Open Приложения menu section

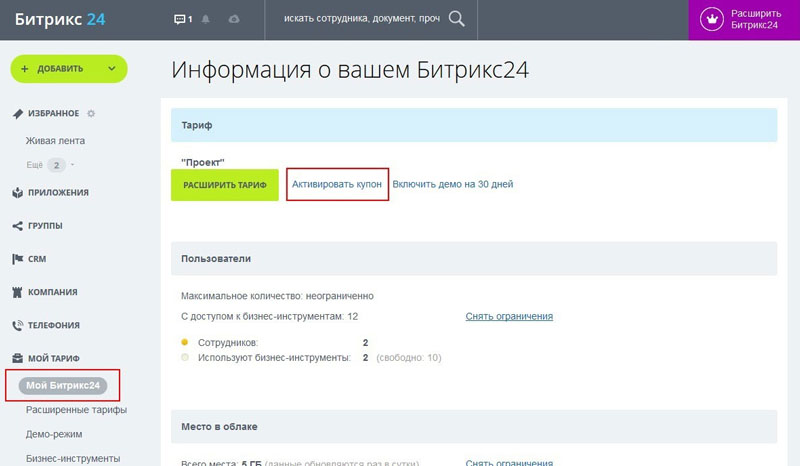point(58,192)
